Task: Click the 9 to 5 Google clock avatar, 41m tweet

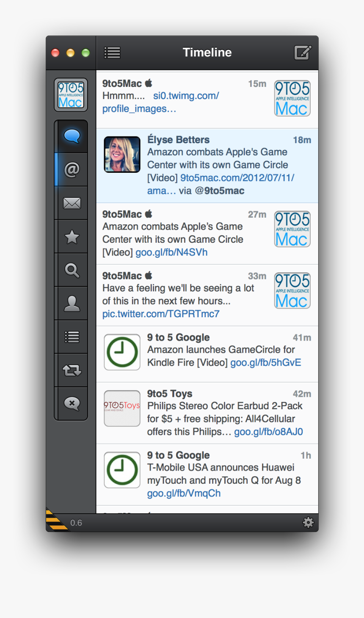Action: tap(122, 352)
